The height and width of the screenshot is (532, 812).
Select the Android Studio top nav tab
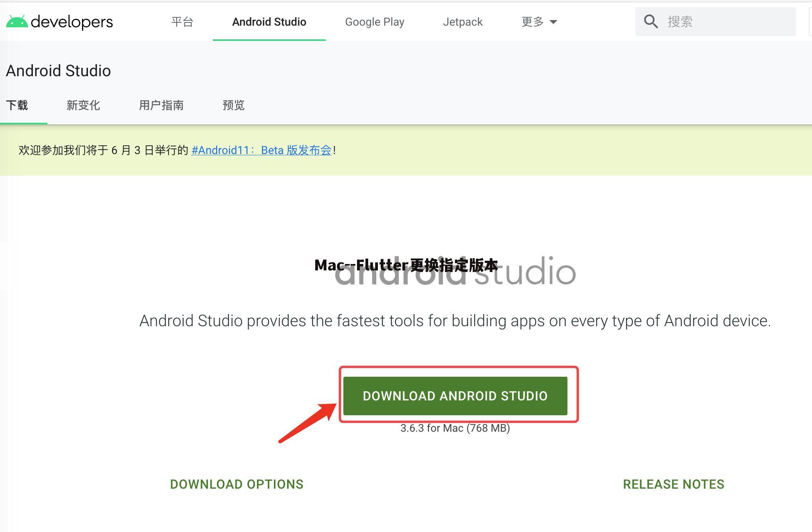269,22
